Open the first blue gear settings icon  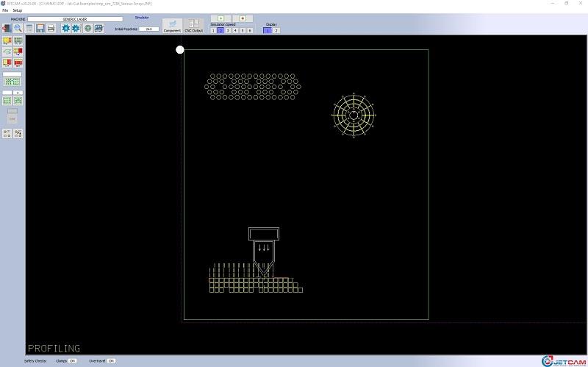point(65,28)
